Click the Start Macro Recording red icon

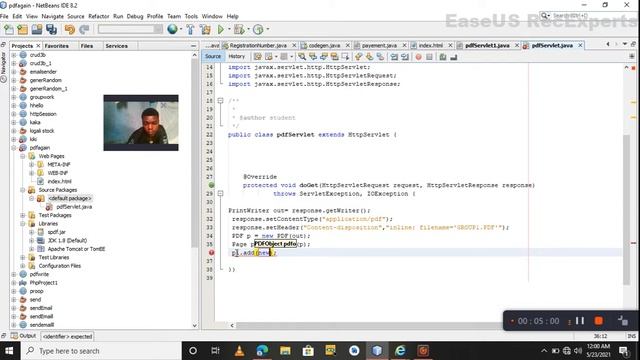pyautogui.click(x=418, y=57)
